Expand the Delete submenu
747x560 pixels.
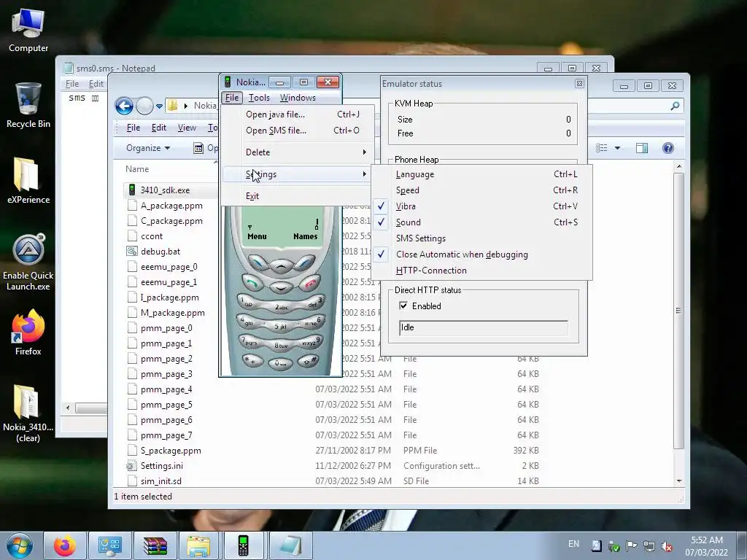[x=297, y=152]
